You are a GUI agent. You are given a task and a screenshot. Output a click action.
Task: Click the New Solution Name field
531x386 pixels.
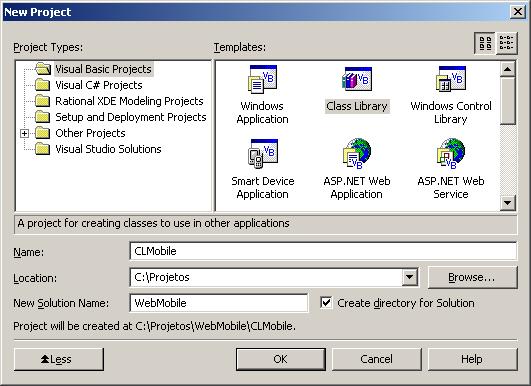coord(219,303)
